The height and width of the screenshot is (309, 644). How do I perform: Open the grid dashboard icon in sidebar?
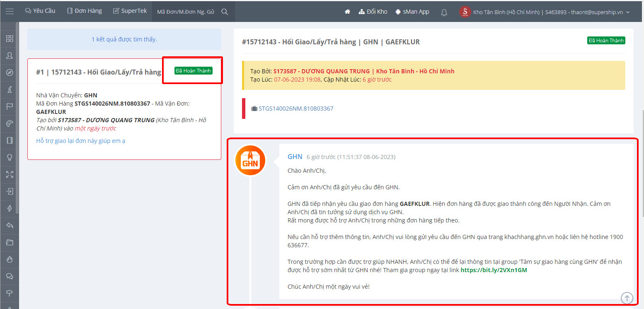click(10, 39)
